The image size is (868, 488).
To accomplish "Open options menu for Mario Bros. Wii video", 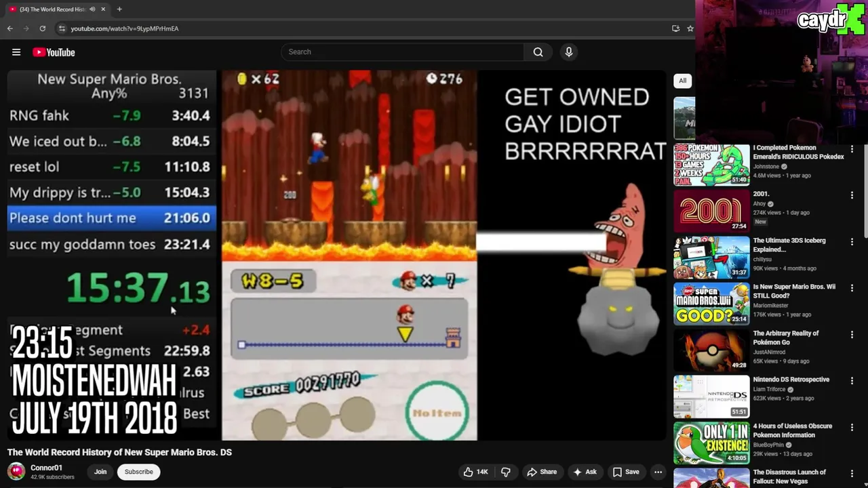I will (852, 288).
